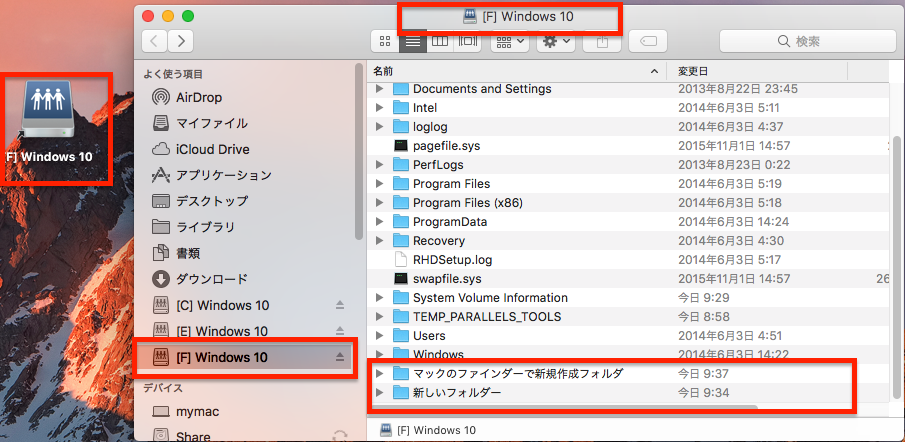Go forward in Finder history
905x442 pixels.
[x=181, y=41]
